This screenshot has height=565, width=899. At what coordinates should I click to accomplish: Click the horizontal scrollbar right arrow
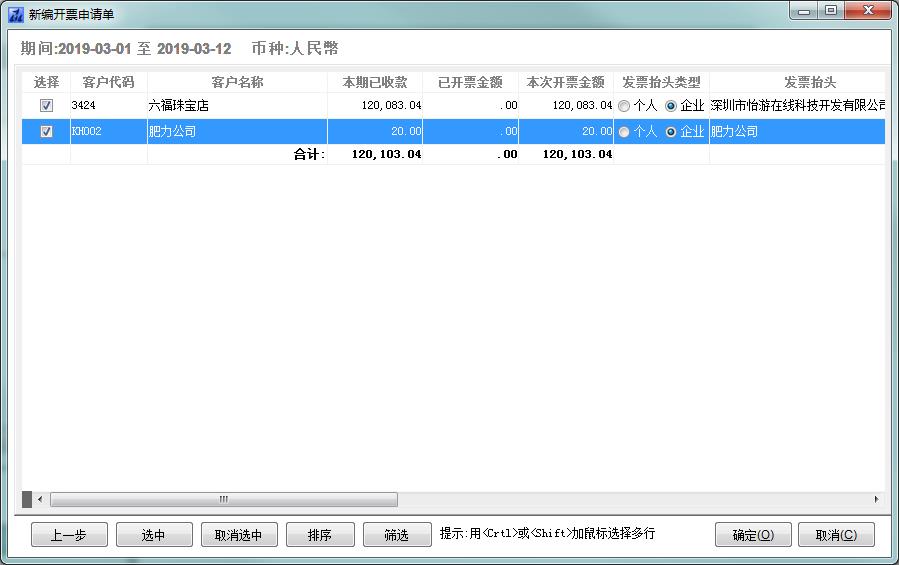point(876,499)
